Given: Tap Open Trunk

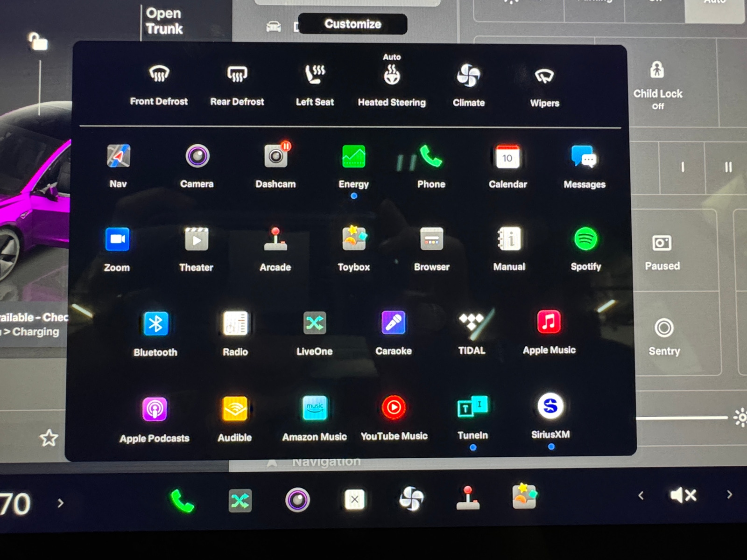Looking at the screenshot, I should 164,21.
